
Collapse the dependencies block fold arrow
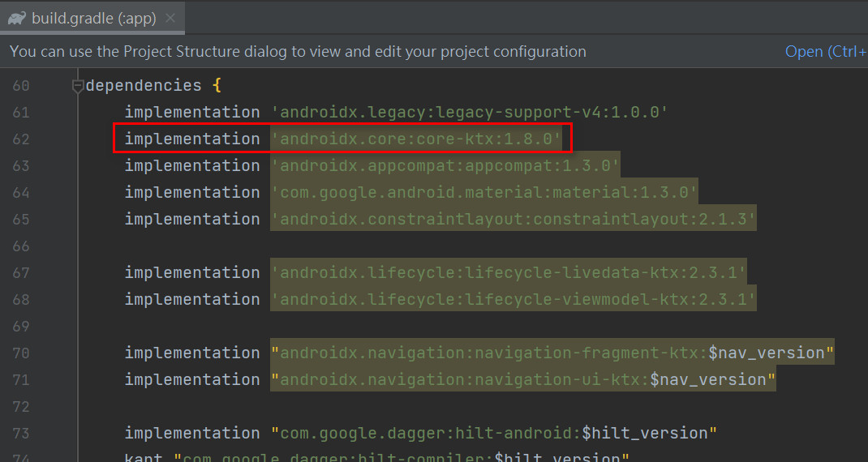pos(78,86)
